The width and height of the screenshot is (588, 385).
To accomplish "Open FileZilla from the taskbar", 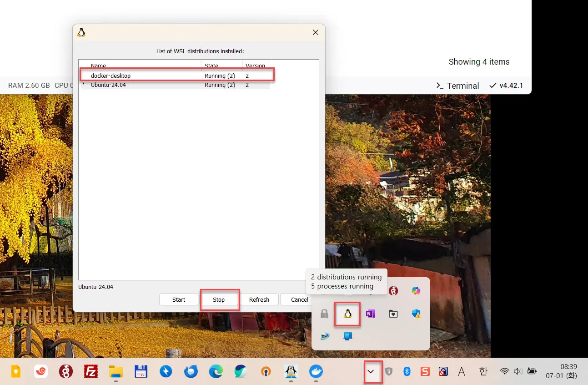I will coord(90,371).
